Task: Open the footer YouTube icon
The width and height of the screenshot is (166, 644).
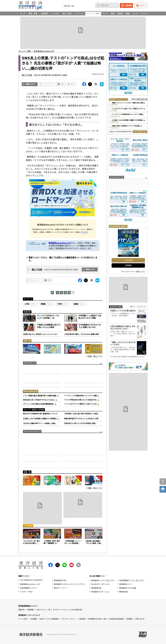Action: (x=71, y=565)
